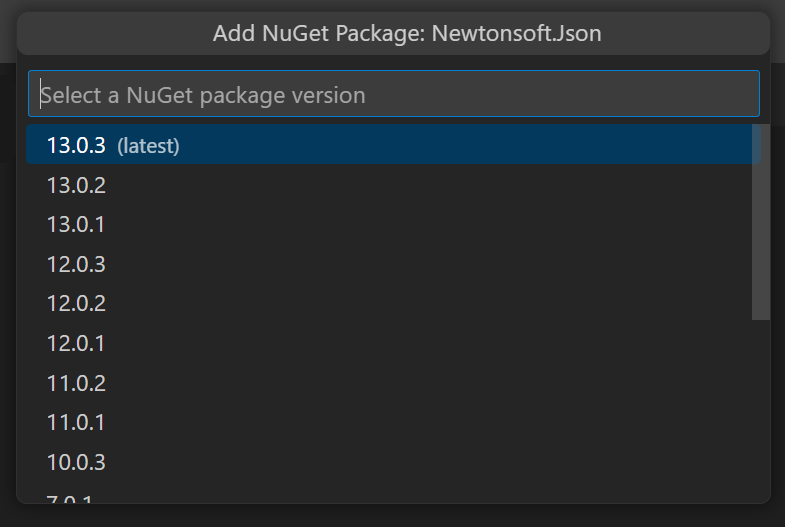
Task: Select version 11.0.2
Action: (x=76, y=383)
